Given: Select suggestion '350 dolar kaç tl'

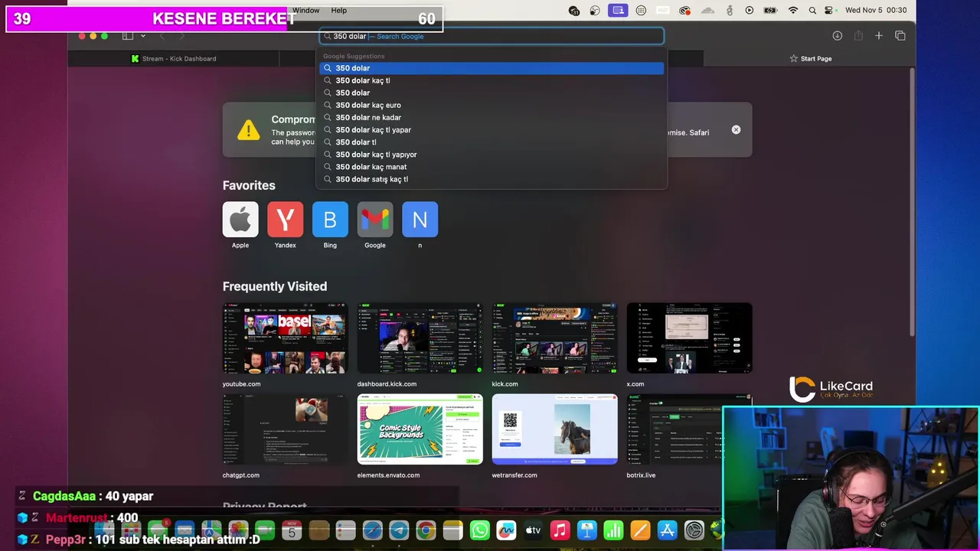Looking at the screenshot, I should [492, 80].
